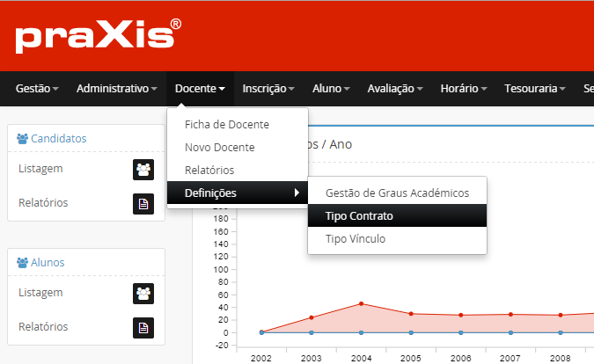Viewport: 594px width, 364px height.
Task: Open Candidatos Listagem group icon
Action: coord(143,170)
